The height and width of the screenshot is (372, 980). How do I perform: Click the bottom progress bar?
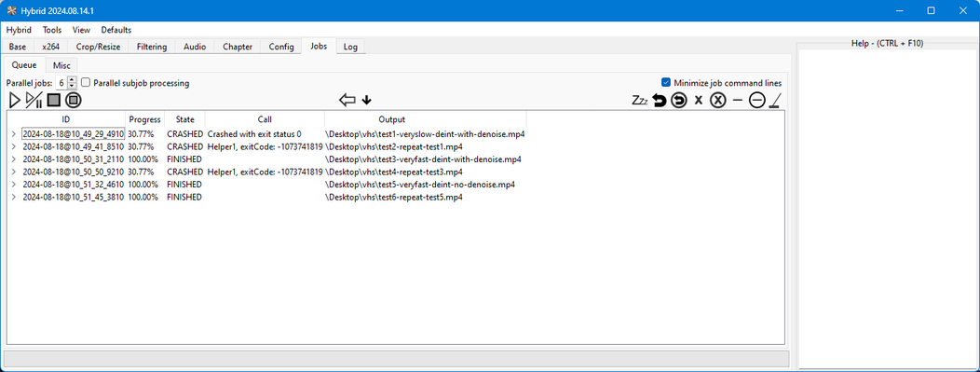[x=396, y=359]
